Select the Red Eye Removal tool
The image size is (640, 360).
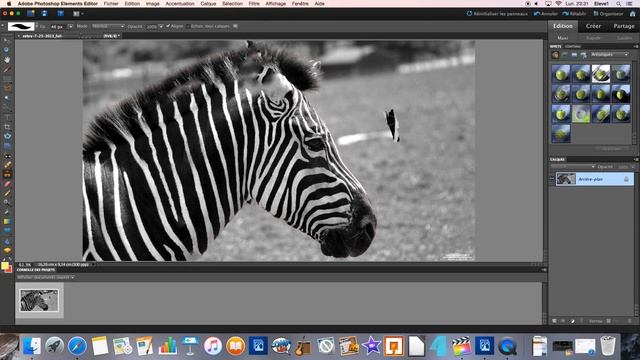[x=7, y=156]
